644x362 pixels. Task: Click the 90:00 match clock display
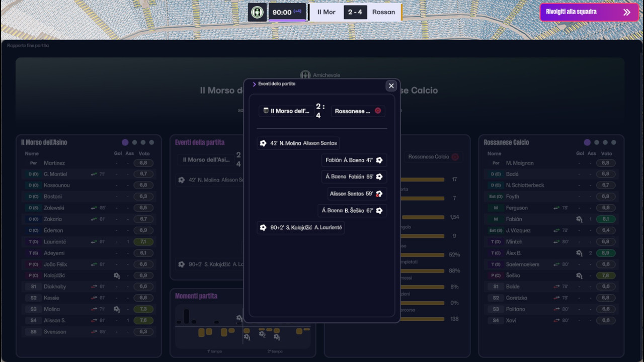(x=287, y=12)
